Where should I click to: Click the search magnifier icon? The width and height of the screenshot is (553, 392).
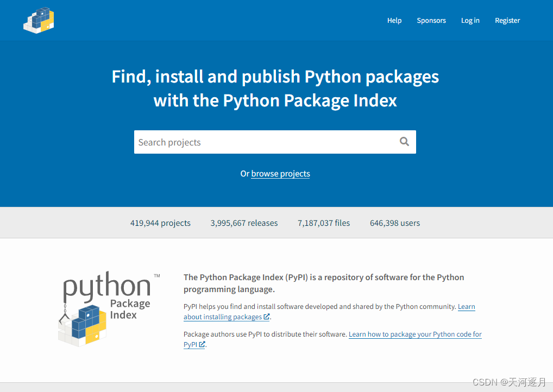click(404, 141)
